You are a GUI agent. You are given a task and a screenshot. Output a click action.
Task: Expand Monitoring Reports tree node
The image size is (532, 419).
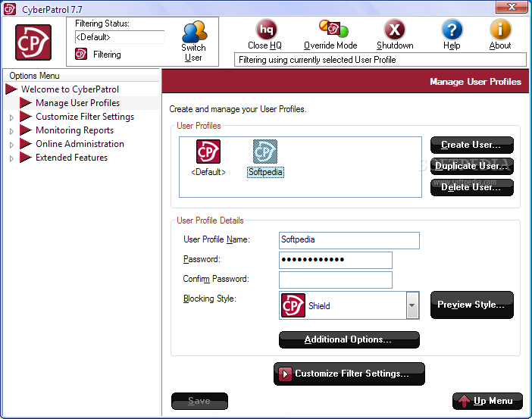pos(11,131)
